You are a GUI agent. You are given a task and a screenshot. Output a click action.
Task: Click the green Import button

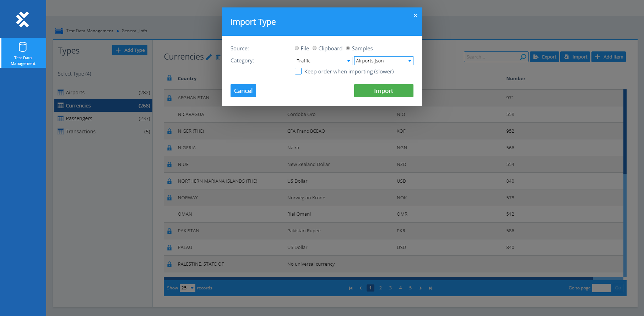[384, 91]
